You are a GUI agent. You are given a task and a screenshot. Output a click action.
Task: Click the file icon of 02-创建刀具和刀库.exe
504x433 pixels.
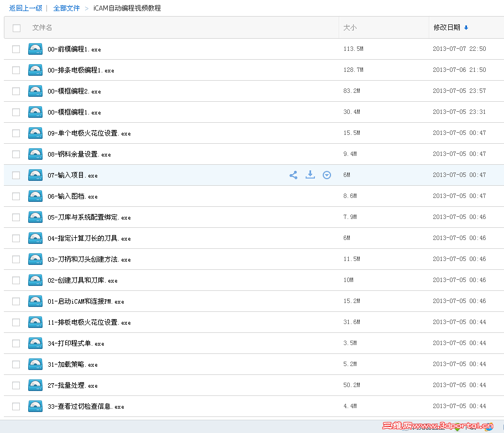pyautogui.click(x=35, y=280)
